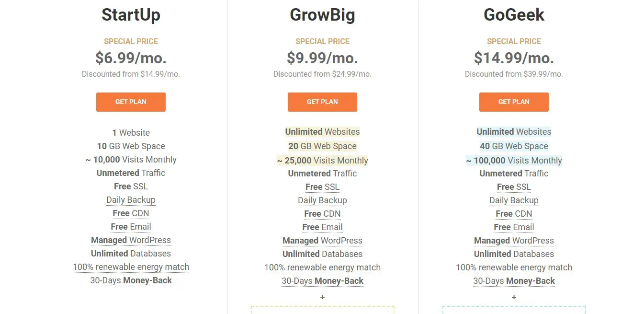This screenshot has height=314, width=644.
Task: Click Unmetered Traffic in GrowBig column
Action: point(322,174)
